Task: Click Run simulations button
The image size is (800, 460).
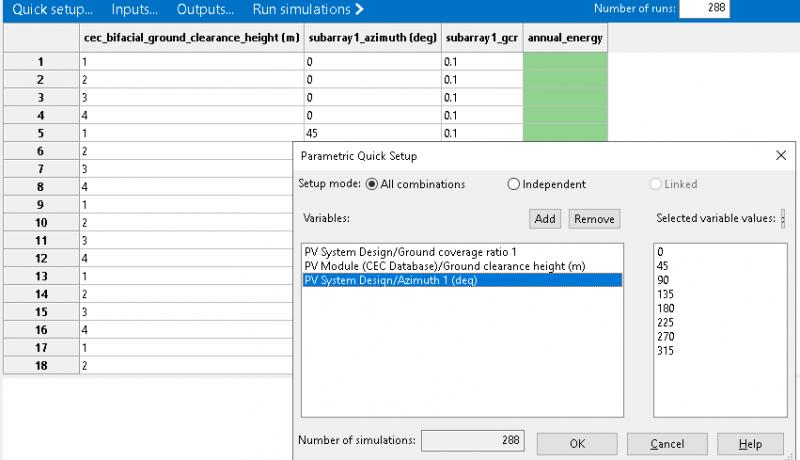Action: 308,10
